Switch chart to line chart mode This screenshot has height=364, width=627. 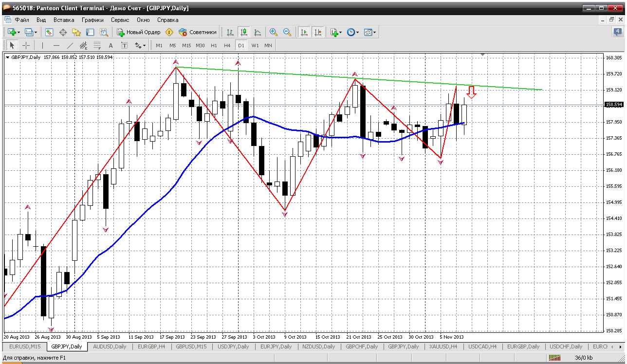pyautogui.click(x=258, y=32)
